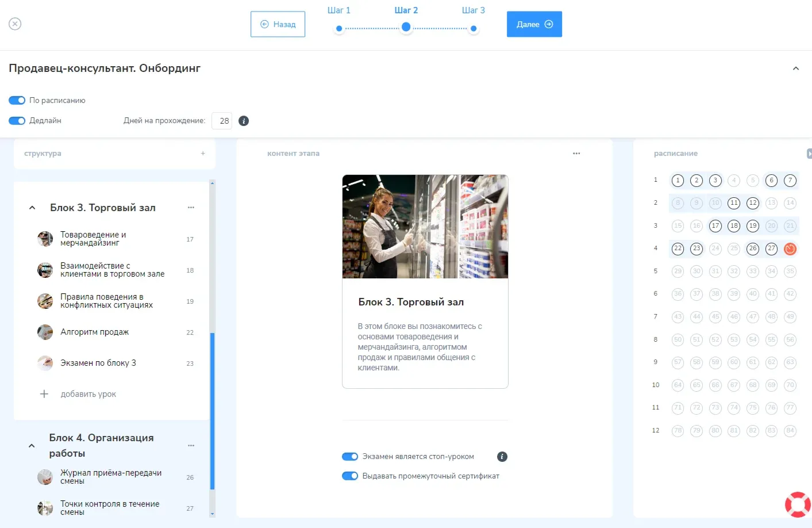
Task: Jump to Шаг 3 in the stepper
Action: click(x=474, y=28)
